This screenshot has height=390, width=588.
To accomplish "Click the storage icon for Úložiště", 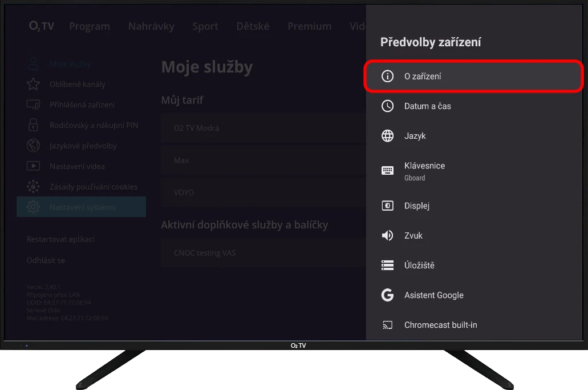I will [x=387, y=265].
